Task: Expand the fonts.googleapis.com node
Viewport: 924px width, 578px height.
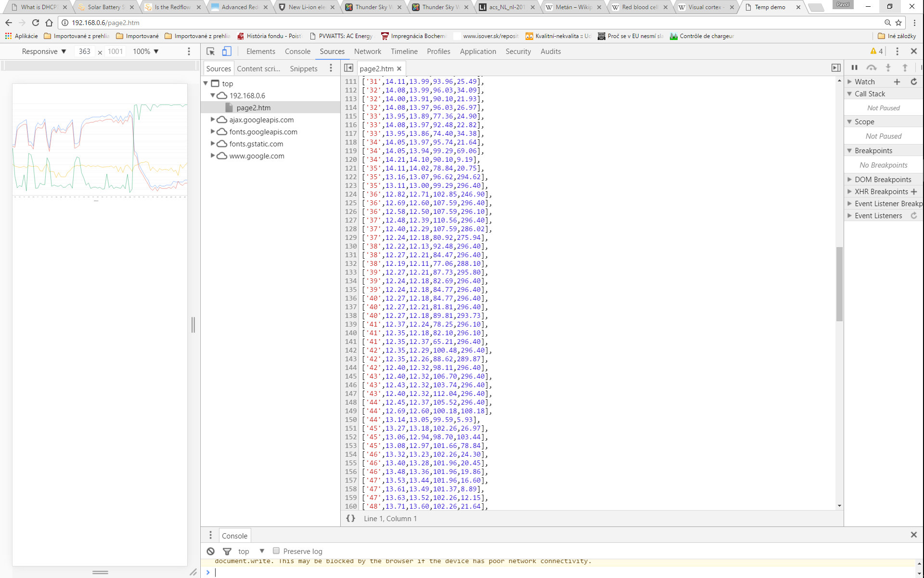Action: tap(213, 131)
